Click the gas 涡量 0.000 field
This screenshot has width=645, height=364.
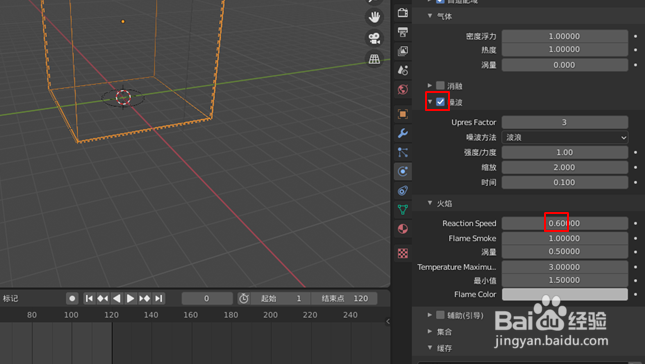tap(565, 65)
